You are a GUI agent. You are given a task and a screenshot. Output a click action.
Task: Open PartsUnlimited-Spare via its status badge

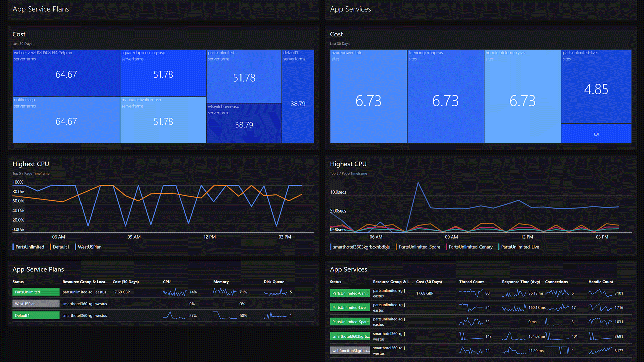(x=350, y=321)
